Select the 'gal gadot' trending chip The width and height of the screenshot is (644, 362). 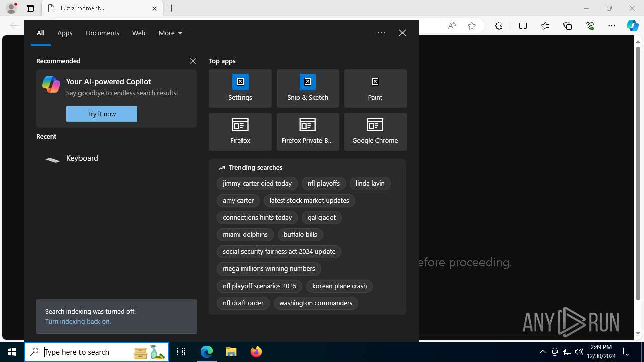click(321, 218)
